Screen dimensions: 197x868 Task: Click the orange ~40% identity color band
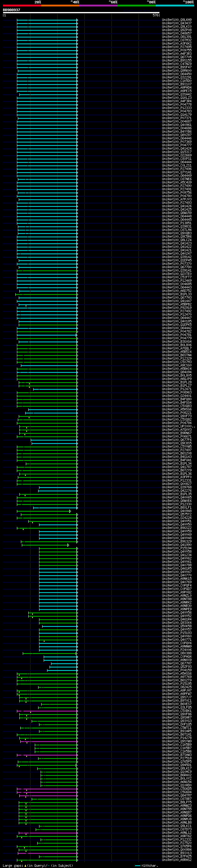[60, 6]
